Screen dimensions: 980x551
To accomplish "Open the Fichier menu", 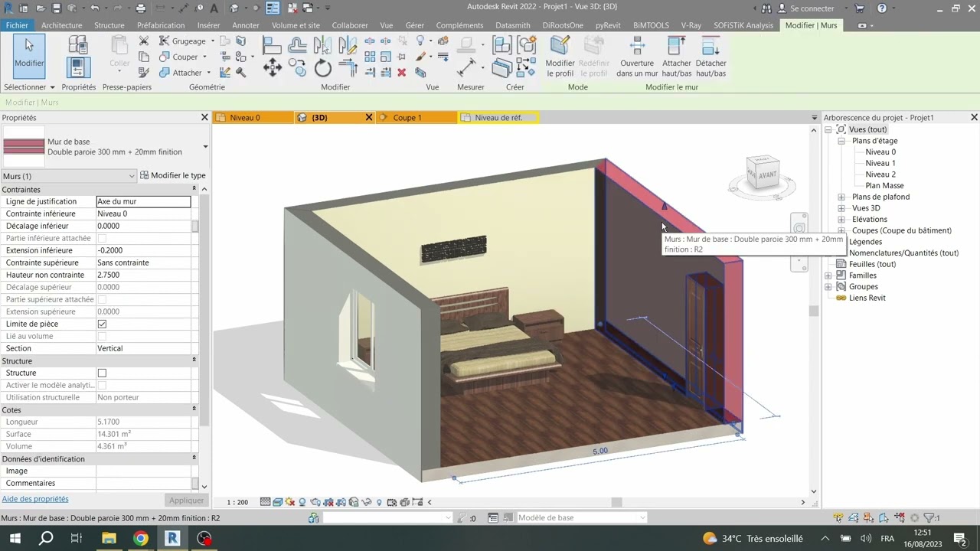I will pos(17,25).
